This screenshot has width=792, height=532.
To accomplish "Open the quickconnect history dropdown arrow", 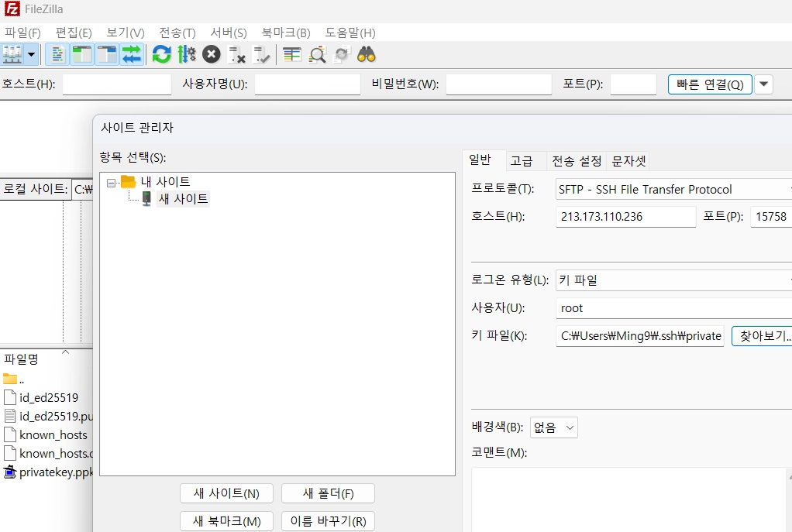I will coord(764,84).
